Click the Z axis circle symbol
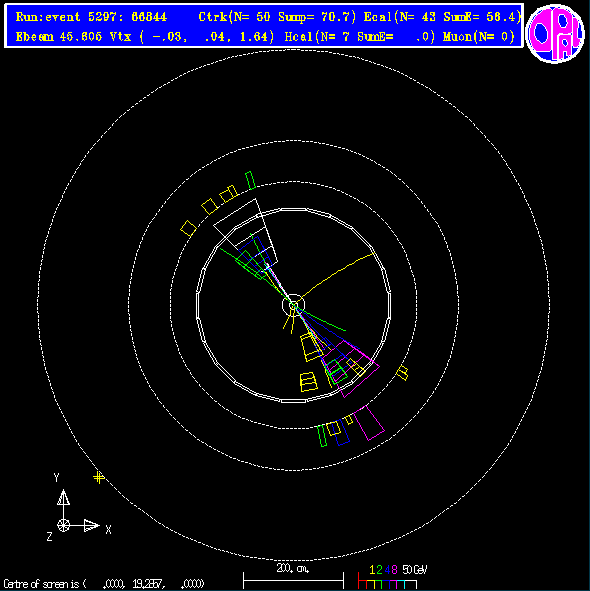Screen dimensions: 590x591 pos(63,525)
